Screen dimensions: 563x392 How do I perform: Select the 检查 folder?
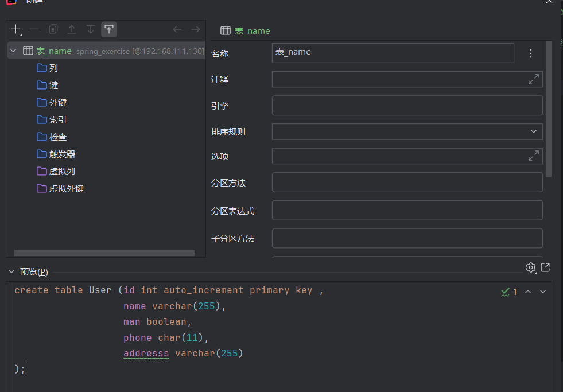(x=52, y=137)
